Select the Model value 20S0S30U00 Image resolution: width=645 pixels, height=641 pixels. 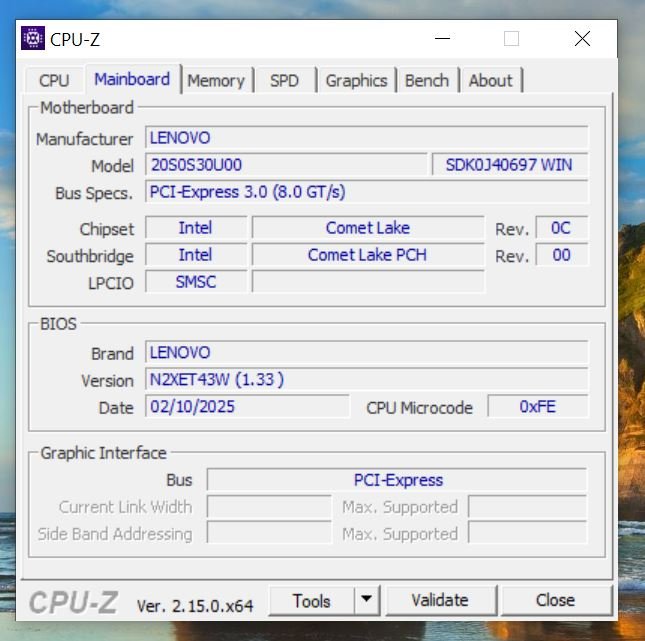(286, 165)
